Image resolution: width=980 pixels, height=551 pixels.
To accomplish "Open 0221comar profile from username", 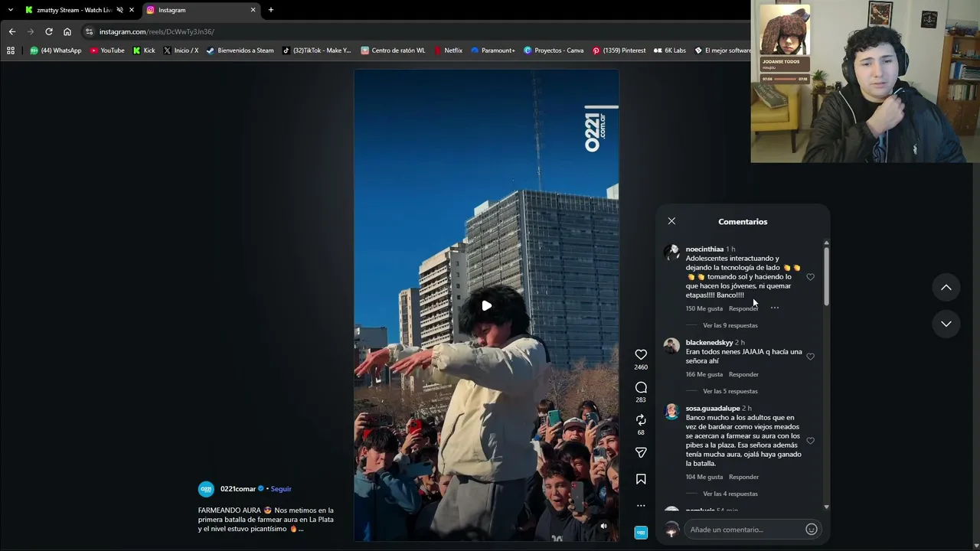I will pyautogui.click(x=238, y=489).
